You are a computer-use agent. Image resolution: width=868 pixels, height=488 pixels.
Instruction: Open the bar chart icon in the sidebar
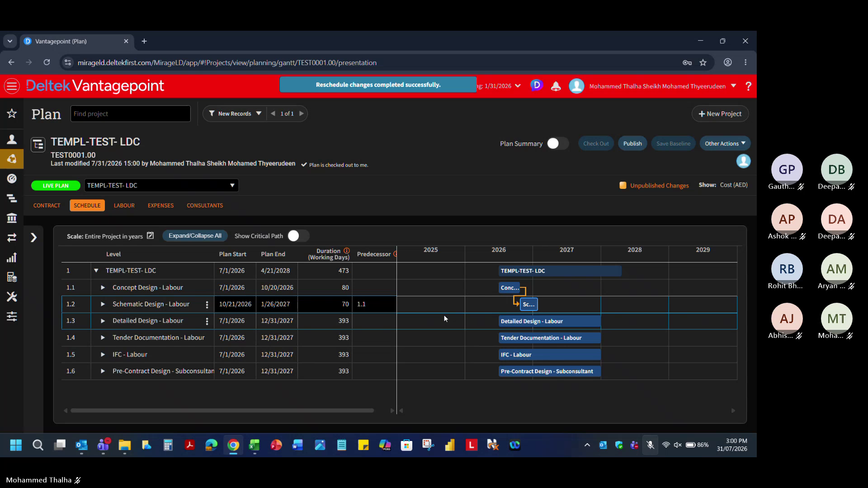point(12,258)
